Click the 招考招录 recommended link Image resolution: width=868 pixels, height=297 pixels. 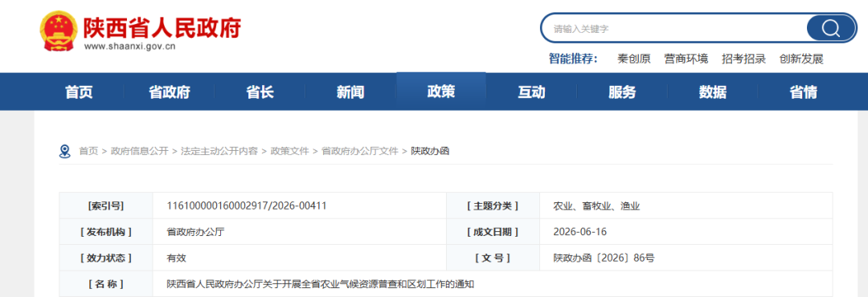(743, 59)
